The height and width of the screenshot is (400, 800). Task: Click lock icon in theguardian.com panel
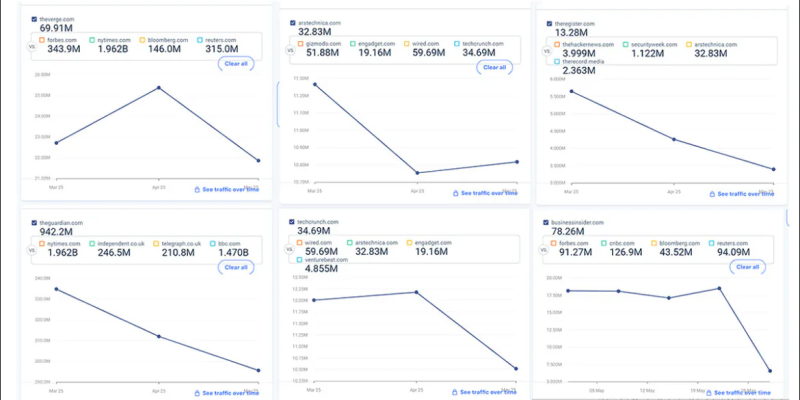(198, 394)
